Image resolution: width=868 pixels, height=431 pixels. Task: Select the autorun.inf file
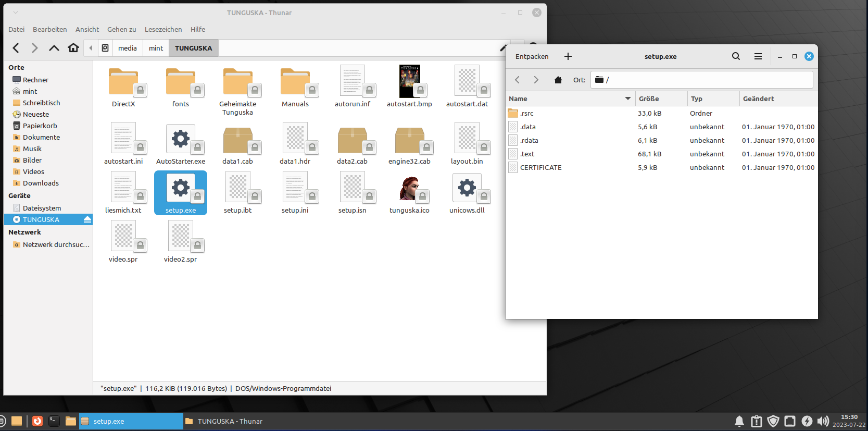click(x=353, y=87)
